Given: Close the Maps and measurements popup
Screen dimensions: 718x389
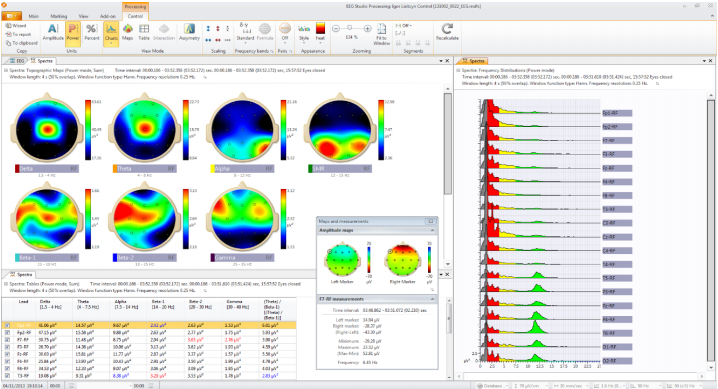Looking at the screenshot, I should click(x=430, y=222).
